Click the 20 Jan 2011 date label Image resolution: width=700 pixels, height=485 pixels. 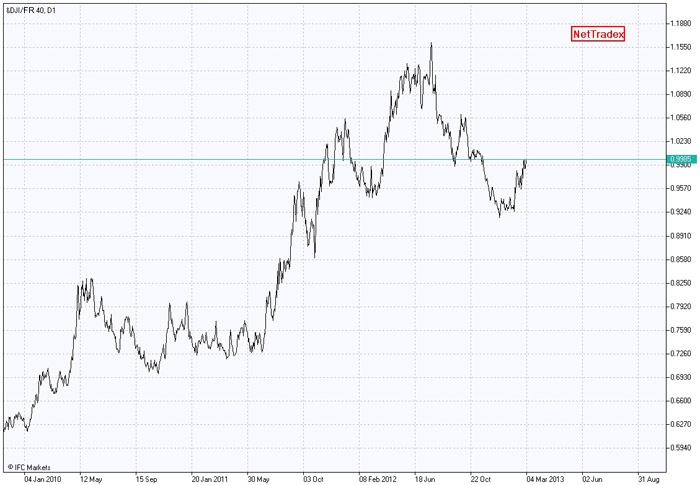pos(211,478)
